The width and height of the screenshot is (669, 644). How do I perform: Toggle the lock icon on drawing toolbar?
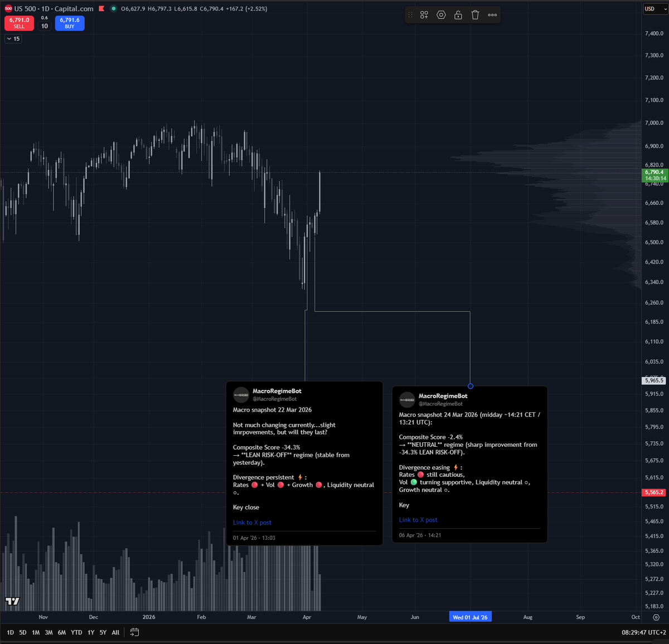(x=458, y=15)
